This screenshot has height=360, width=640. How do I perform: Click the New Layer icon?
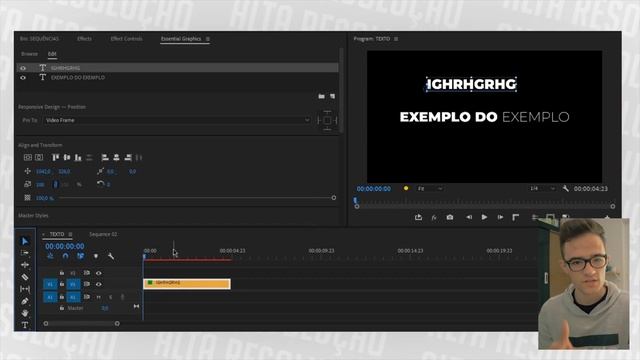pyautogui.click(x=332, y=96)
